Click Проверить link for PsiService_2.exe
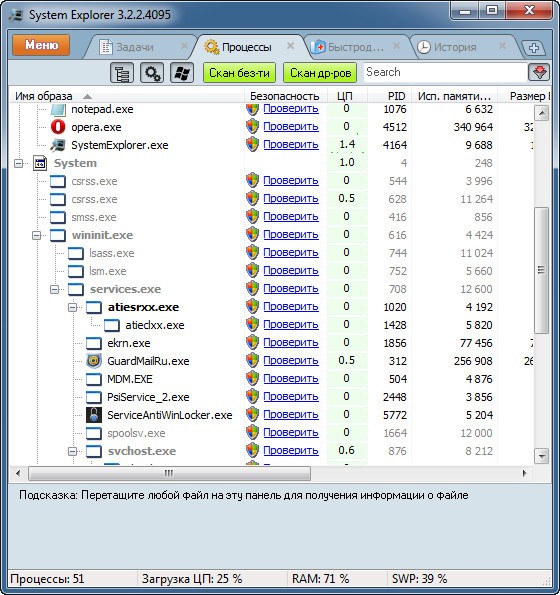This screenshot has height=595, width=560. click(x=291, y=397)
